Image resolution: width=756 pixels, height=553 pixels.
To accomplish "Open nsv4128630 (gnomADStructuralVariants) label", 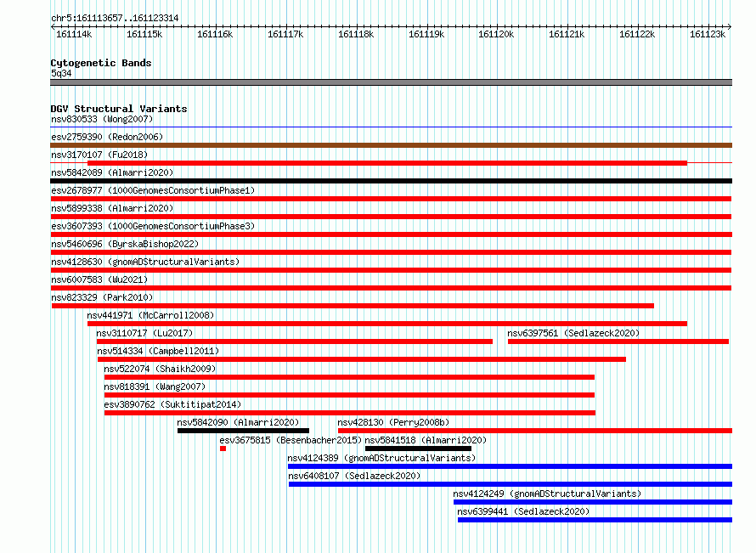I will [145, 262].
